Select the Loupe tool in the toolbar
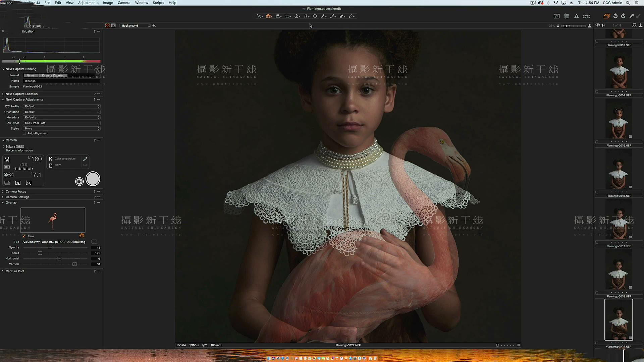 [x=278, y=16]
